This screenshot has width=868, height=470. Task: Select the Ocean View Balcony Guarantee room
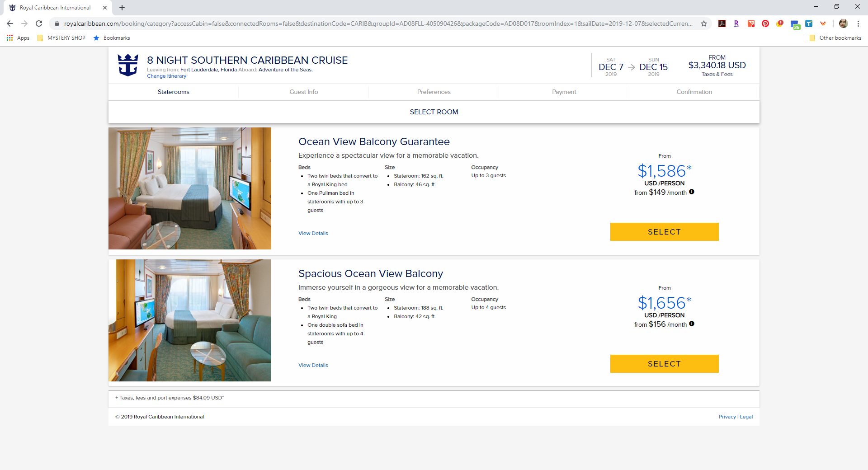pos(665,232)
